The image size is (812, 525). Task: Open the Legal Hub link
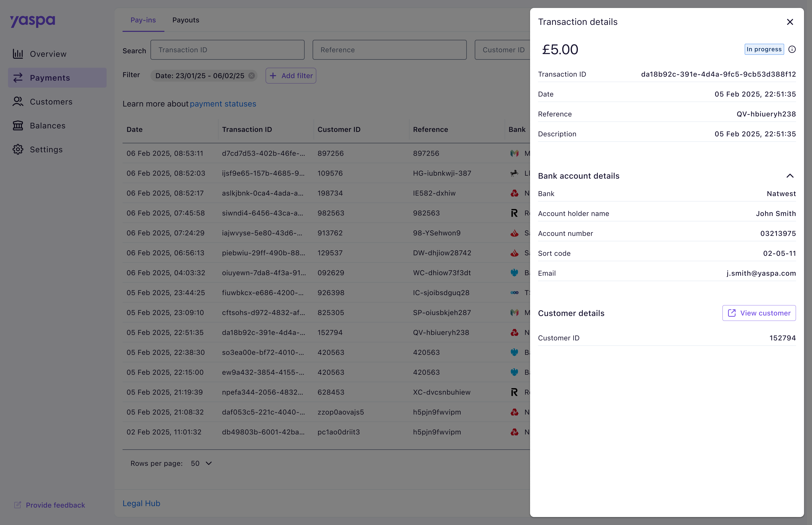click(141, 503)
